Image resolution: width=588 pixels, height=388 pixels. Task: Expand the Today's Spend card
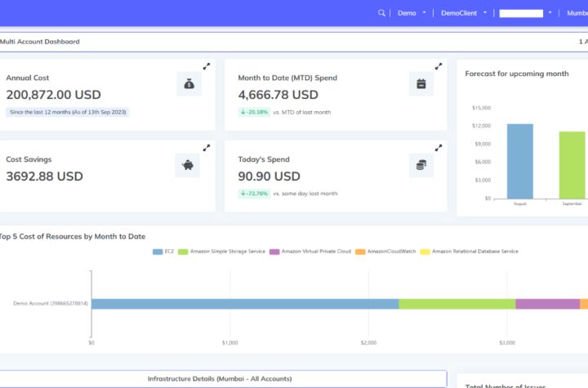click(x=439, y=148)
